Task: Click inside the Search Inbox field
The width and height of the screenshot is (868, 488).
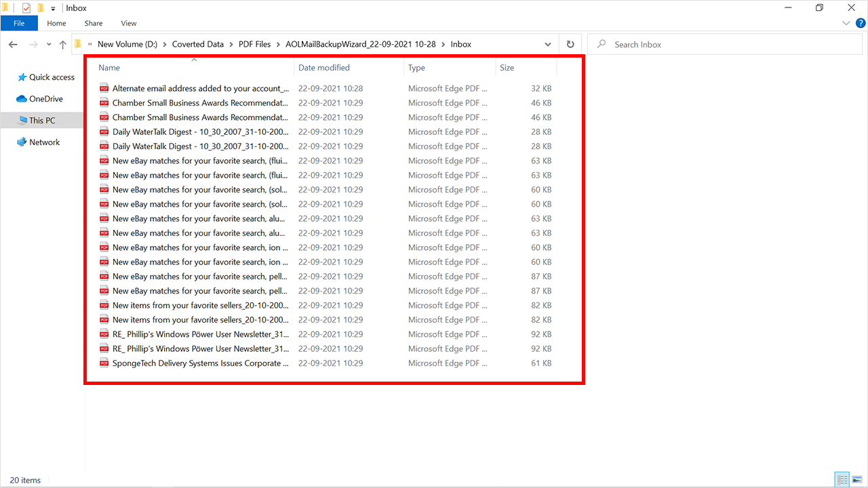Action: click(x=725, y=44)
